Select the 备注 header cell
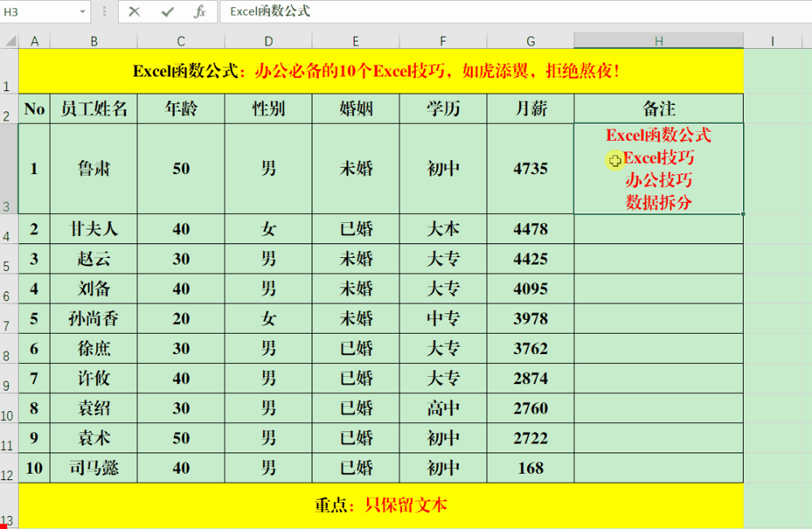The width and height of the screenshot is (812, 529). [x=658, y=109]
